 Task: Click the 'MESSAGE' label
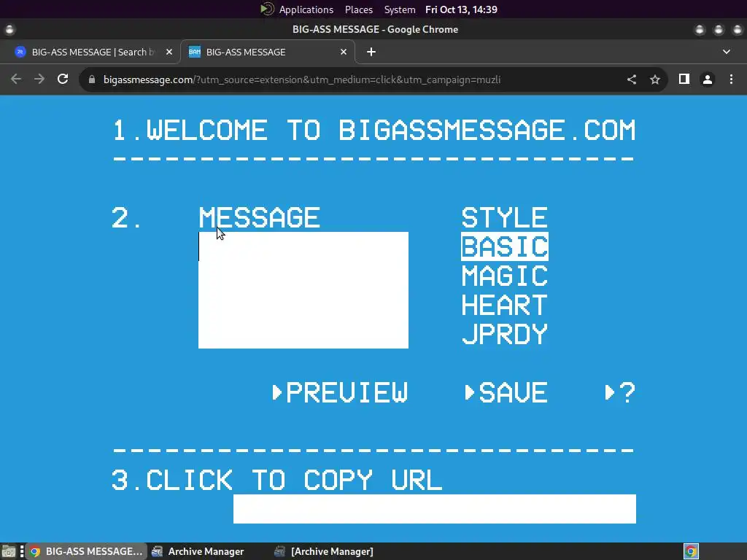coord(259,217)
